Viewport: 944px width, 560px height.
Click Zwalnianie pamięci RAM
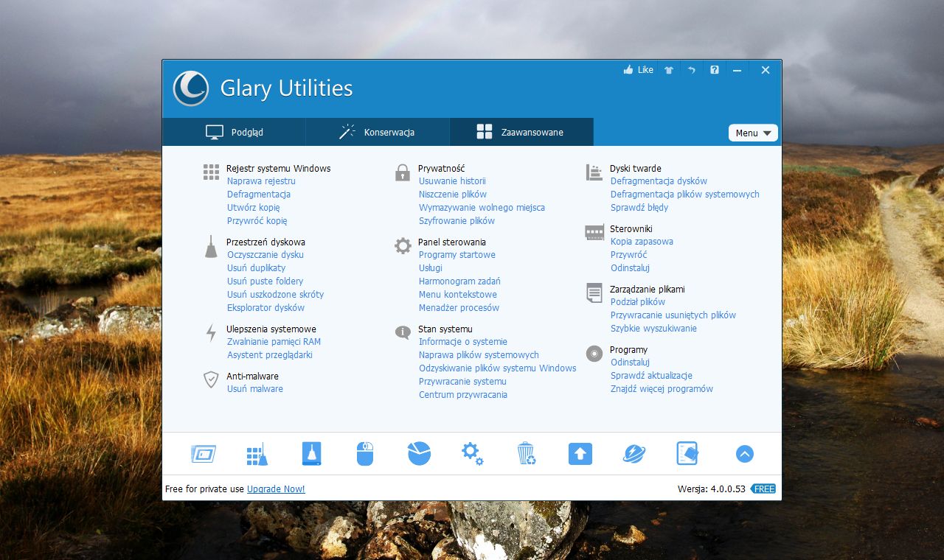click(274, 341)
